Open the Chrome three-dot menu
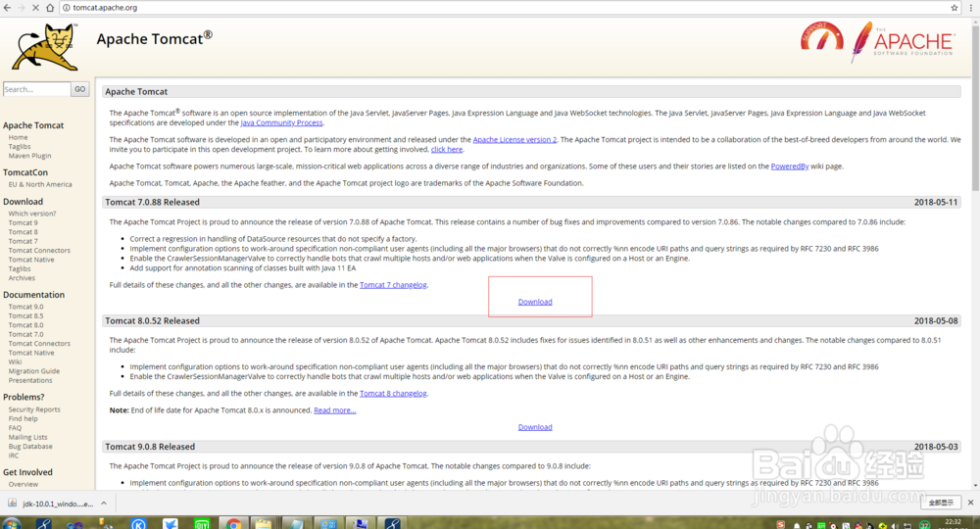Screen dimensions: 980x529 [x=971, y=8]
